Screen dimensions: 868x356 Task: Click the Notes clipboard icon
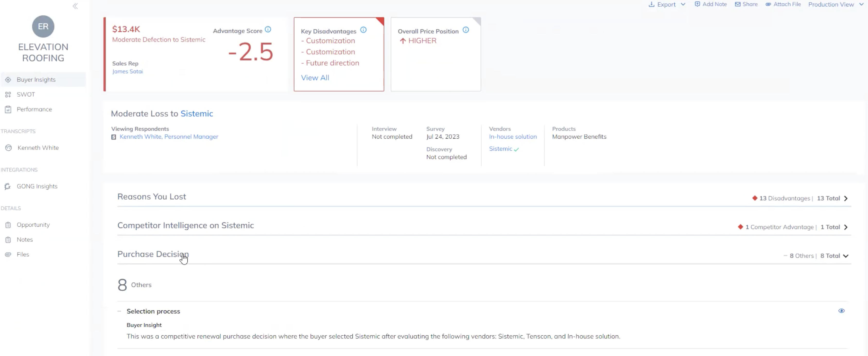[8, 239]
